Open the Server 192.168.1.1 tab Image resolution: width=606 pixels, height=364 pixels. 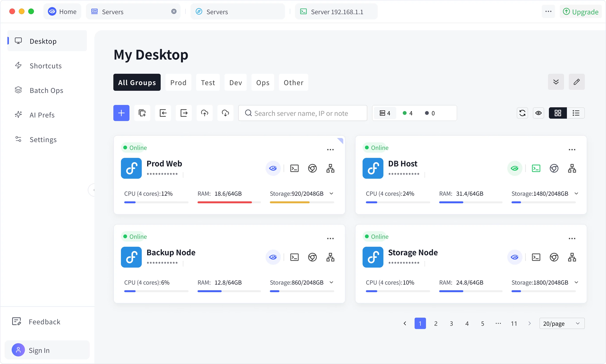click(x=336, y=12)
